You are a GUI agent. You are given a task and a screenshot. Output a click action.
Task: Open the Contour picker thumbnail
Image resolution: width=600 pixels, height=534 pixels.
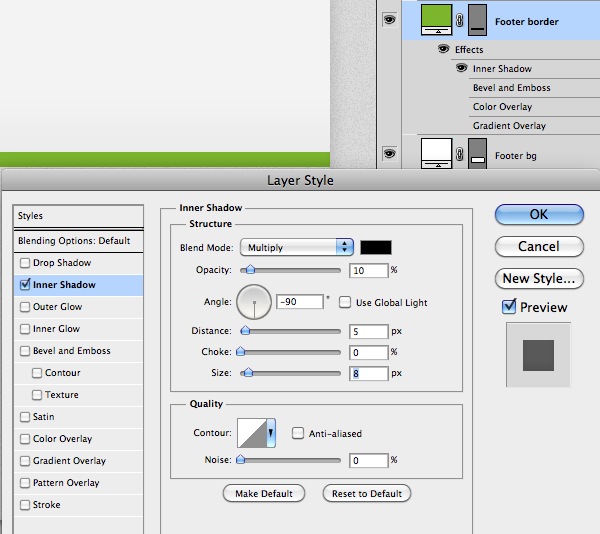[252, 433]
